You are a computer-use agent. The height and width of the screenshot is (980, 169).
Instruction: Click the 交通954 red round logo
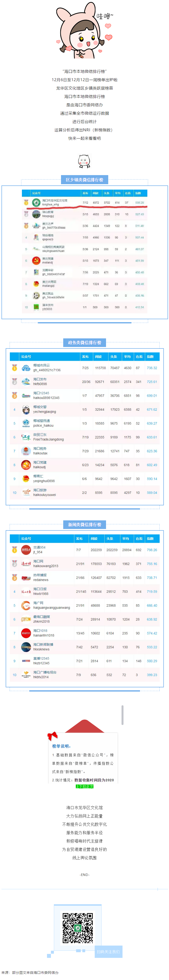click(x=26, y=550)
